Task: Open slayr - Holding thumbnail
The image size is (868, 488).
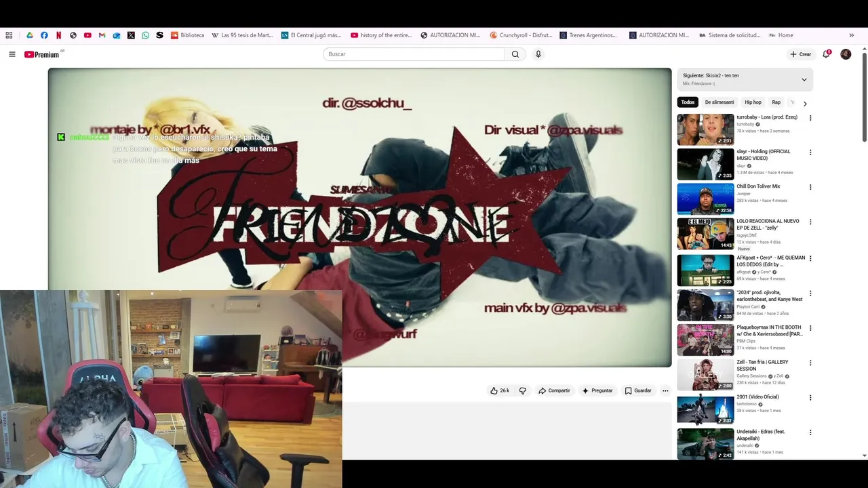Action: tap(705, 164)
